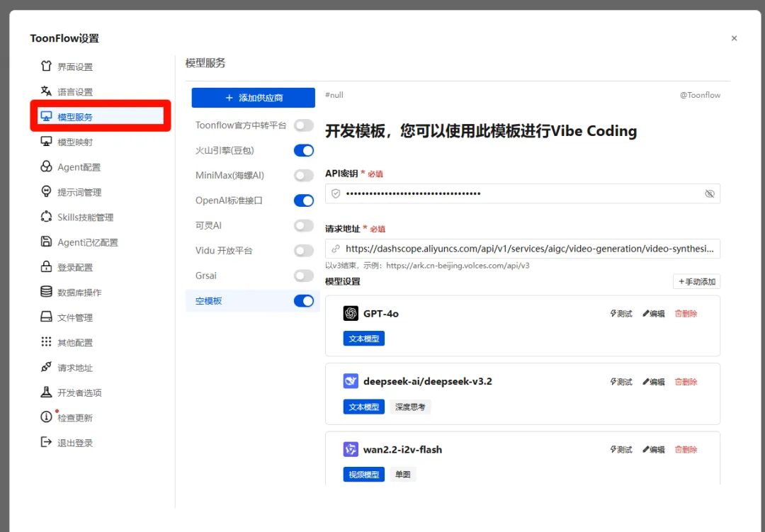This screenshot has height=532, width=765.
Task: Enable the 可灵AI switch
Action: click(x=303, y=225)
